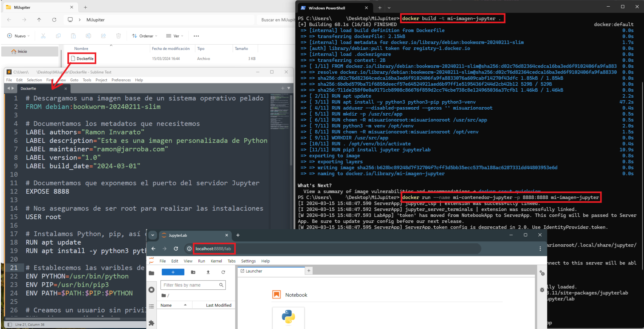Open the browser tab search chevron
644x329 pixels.
[x=153, y=235]
